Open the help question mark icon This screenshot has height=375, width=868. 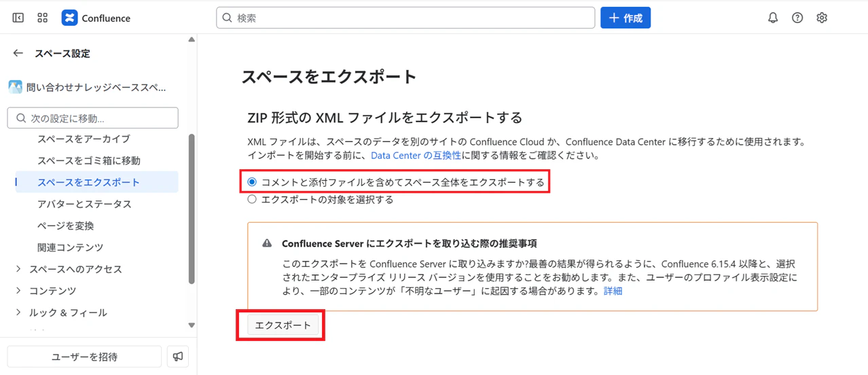(797, 18)
